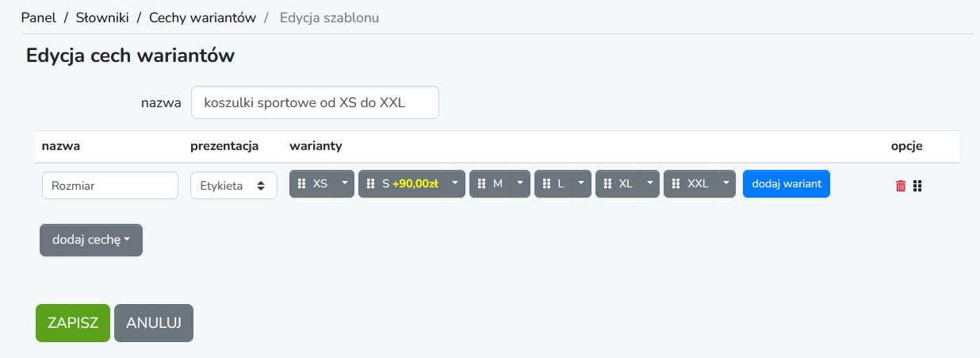
Task: Go to Panel breadcrumb link
Action: [38, 17]
